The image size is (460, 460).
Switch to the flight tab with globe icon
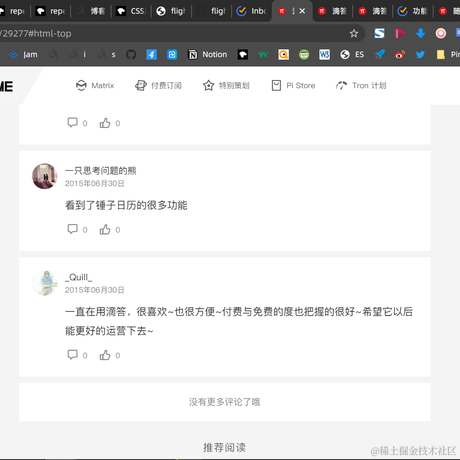pyautogui.click(x=171, y=11)
